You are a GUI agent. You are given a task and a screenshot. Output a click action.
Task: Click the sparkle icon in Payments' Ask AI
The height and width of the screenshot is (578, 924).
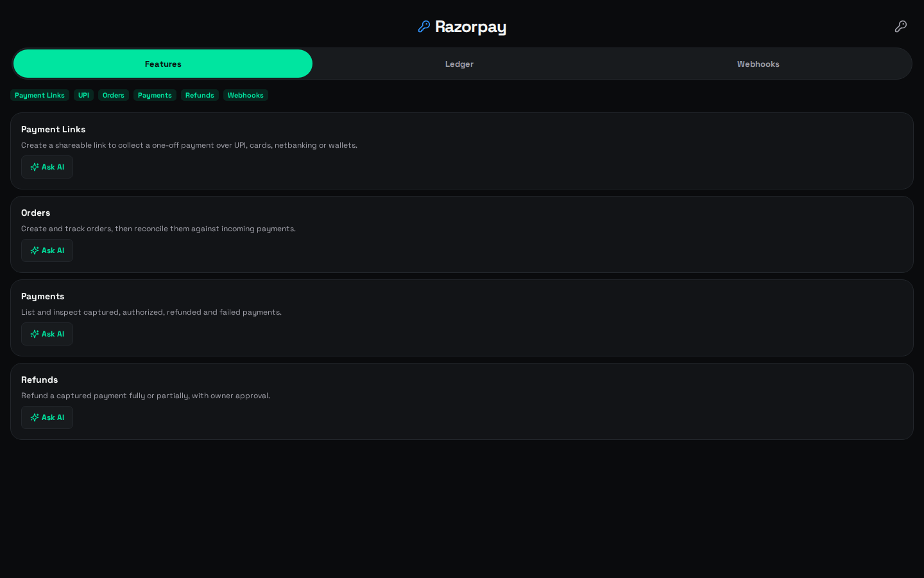click(35, 334)
